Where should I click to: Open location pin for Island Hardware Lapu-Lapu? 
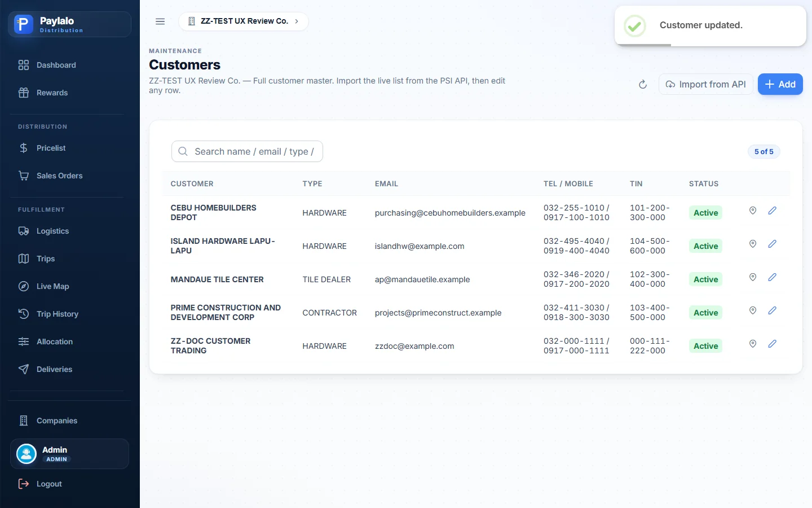click(x=752, y=244)
